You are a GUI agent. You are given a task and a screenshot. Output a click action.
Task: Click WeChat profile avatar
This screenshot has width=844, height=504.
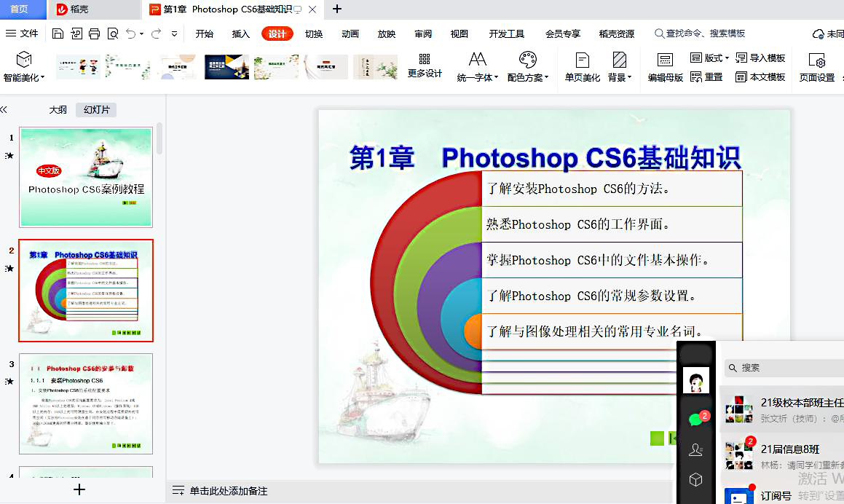[x=696, y=380]
